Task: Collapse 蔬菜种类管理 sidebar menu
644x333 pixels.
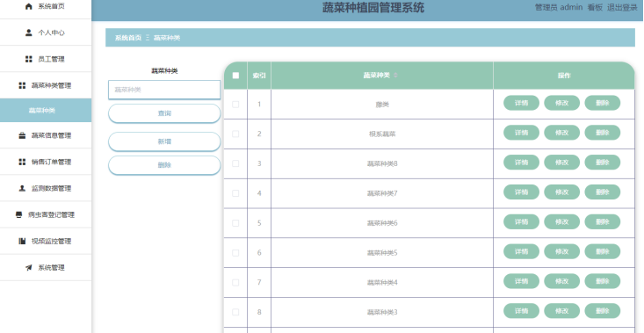Action: click(46, 85)
